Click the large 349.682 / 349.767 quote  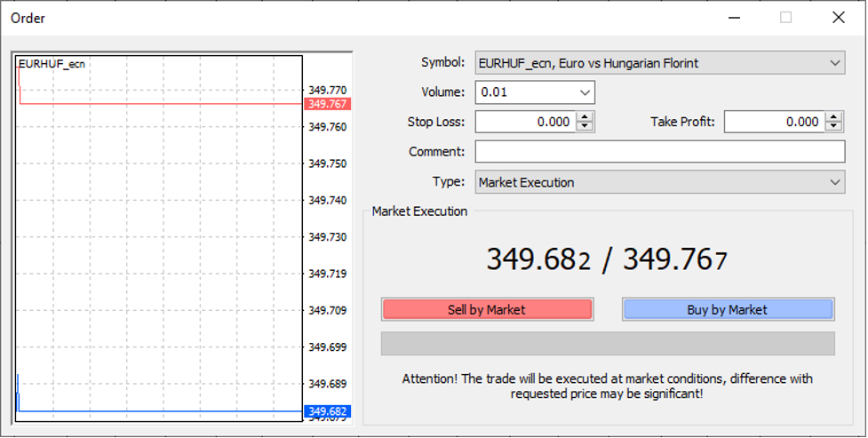607,259
